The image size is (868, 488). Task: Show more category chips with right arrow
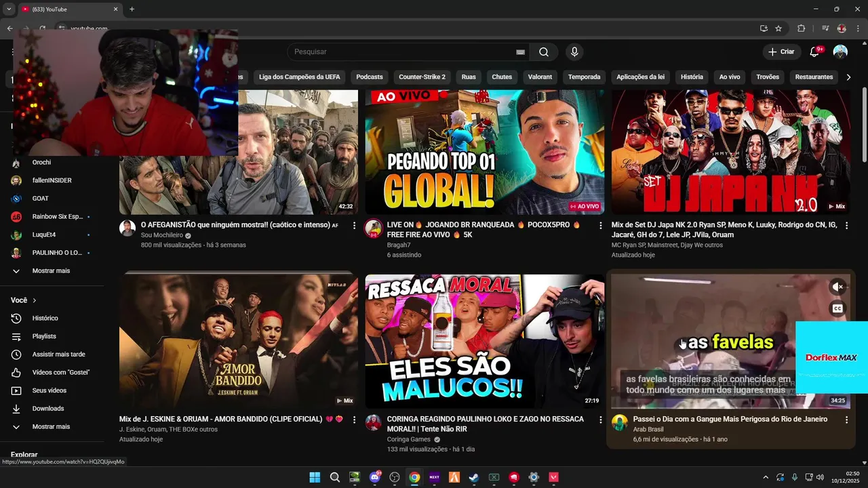pyautogui.click(x=848, y=77)
